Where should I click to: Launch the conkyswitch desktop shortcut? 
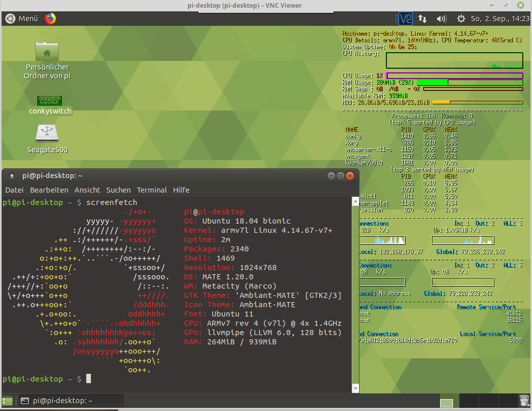pos(50,101)
